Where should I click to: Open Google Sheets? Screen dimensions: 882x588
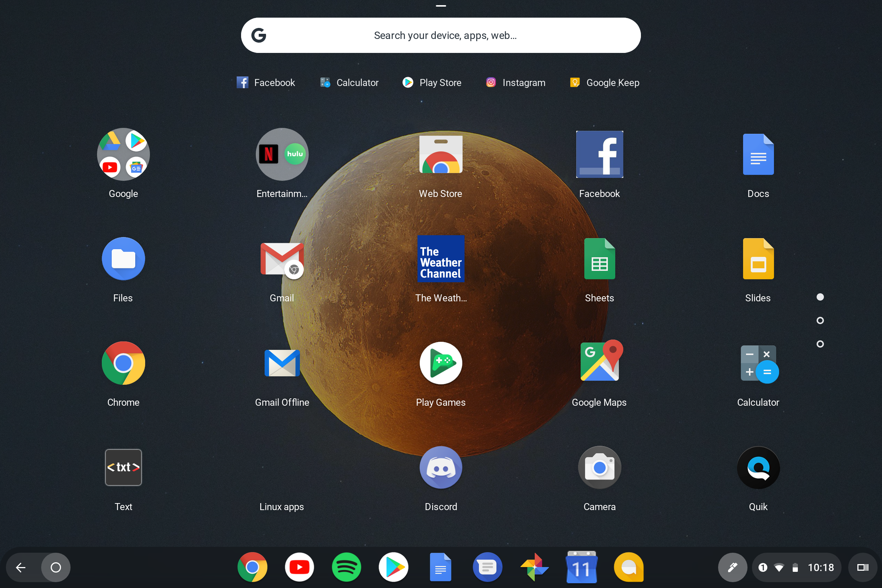click(599, 259)
